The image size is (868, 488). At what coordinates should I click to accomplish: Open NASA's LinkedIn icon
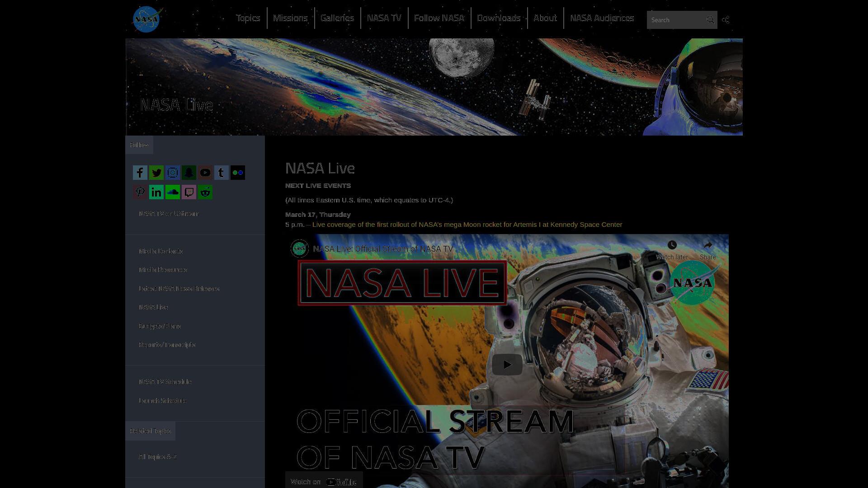[156, 192]
